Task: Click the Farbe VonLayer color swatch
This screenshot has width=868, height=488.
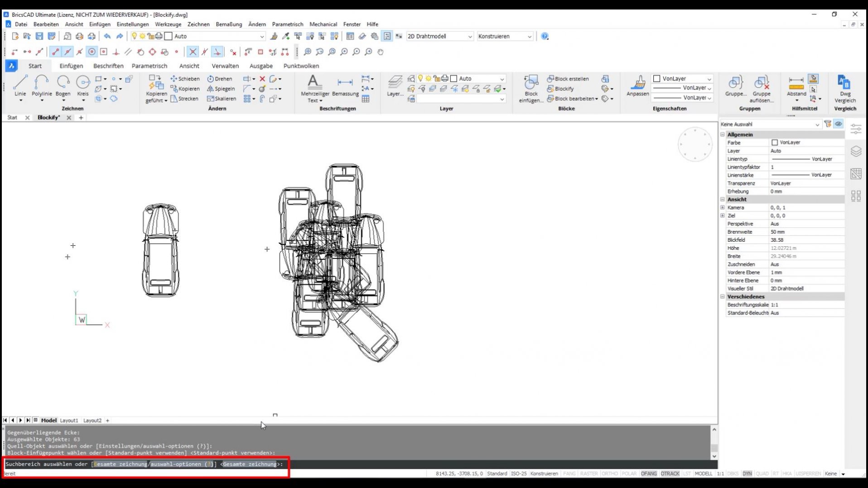Action: pos(774,143)
